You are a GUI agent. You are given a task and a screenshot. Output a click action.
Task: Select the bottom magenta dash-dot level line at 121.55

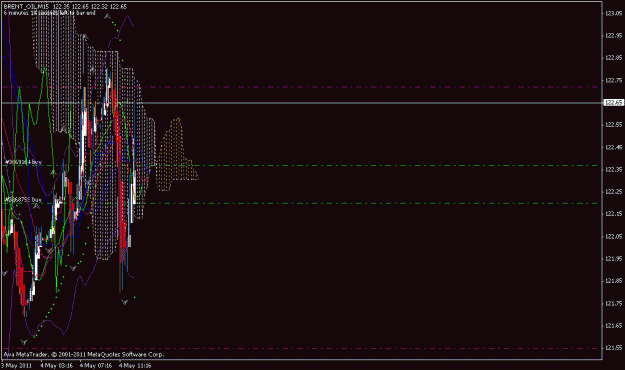pyautogui.click(x=301, y=348)
